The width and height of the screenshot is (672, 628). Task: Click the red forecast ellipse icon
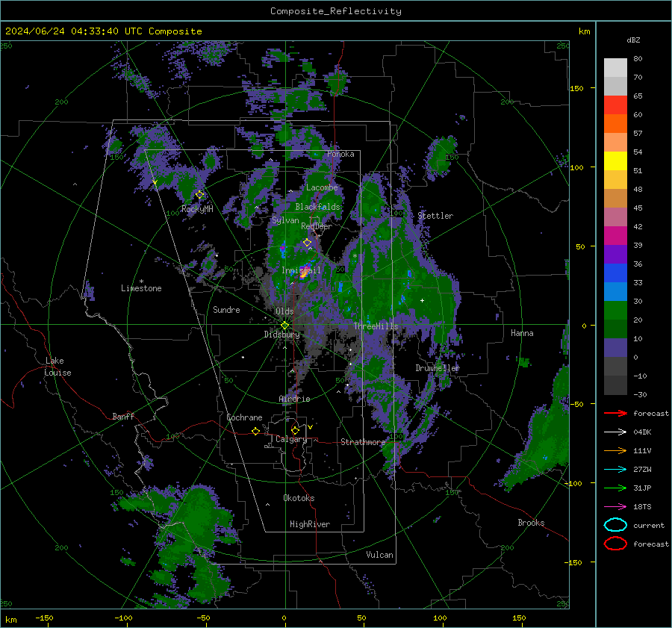coord(615,544)
